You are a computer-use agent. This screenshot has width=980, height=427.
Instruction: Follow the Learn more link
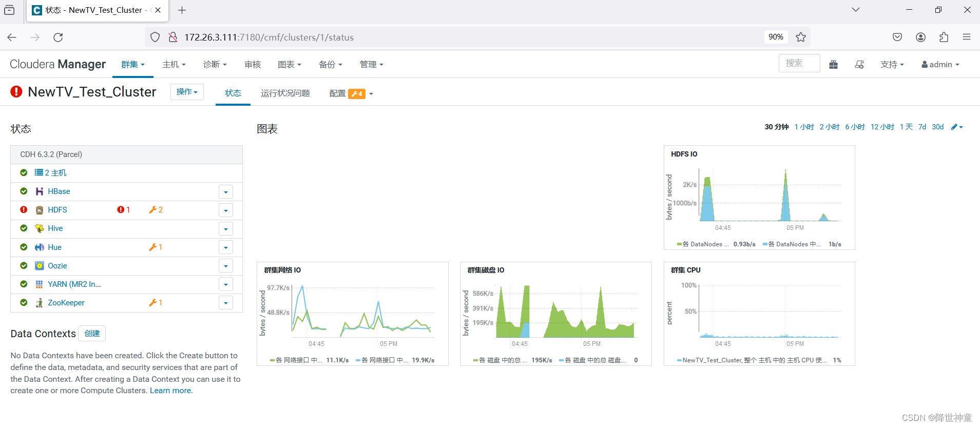[x=170, y=391]
